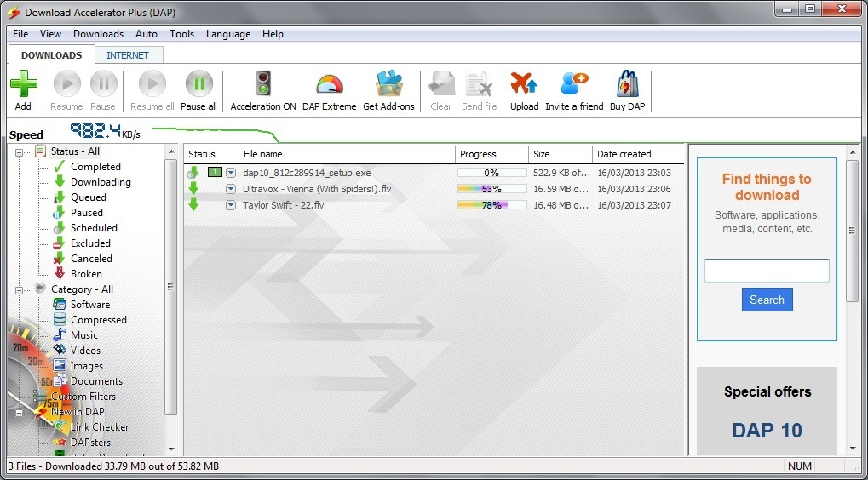
Task: Select file Ultravox - Vienna (With Spiders!).flv
Action: (317, 189)
